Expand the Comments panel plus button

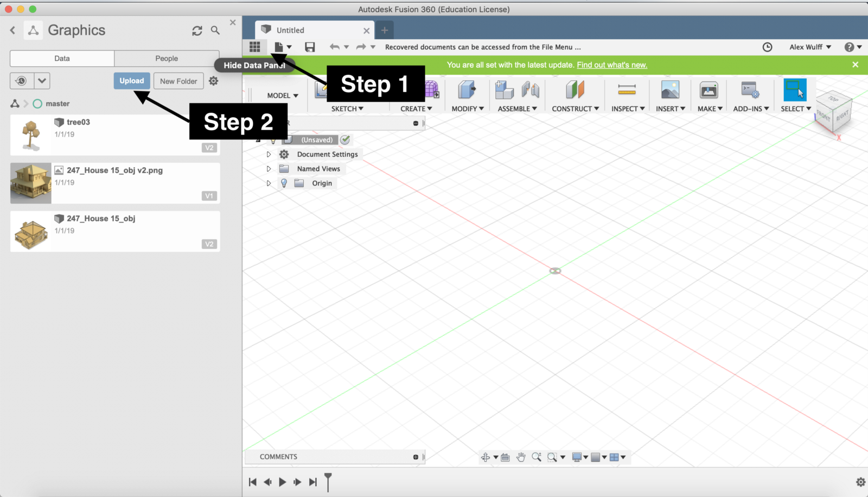[416, 457]
